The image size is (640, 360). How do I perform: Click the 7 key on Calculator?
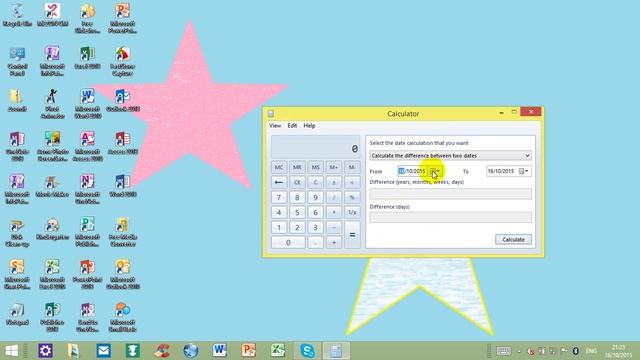(279, 198)
